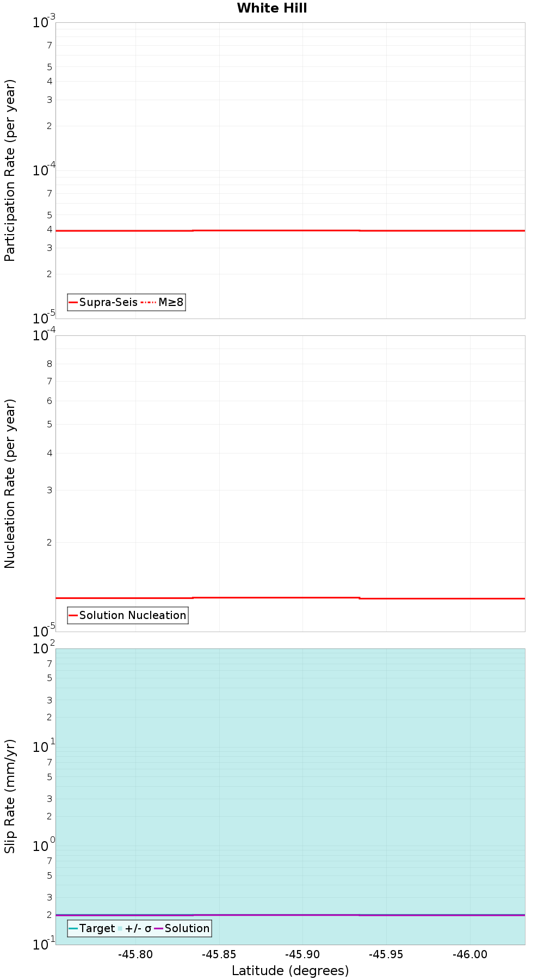Click the red Supra-Seis line in top plot

click(290, 230)
